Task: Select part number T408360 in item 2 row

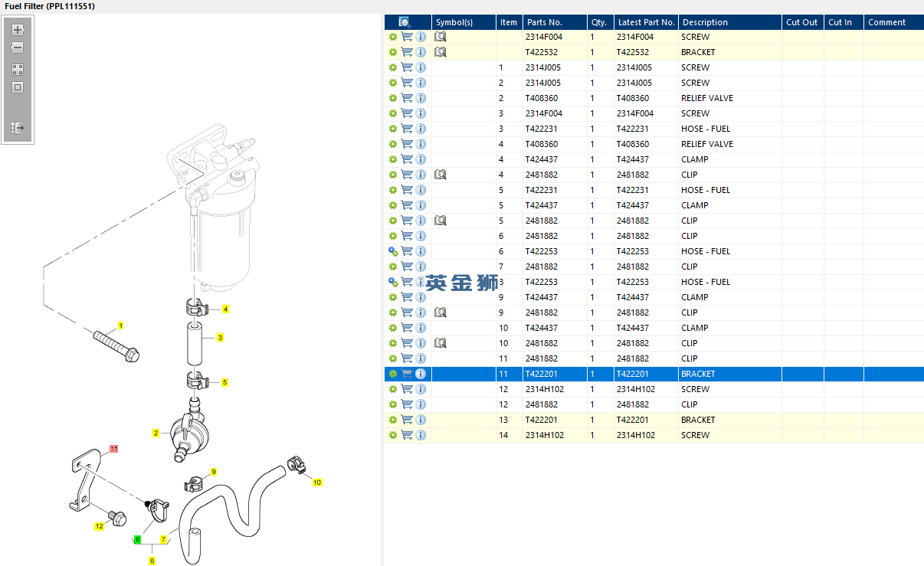Action: (x=542, y=98)
